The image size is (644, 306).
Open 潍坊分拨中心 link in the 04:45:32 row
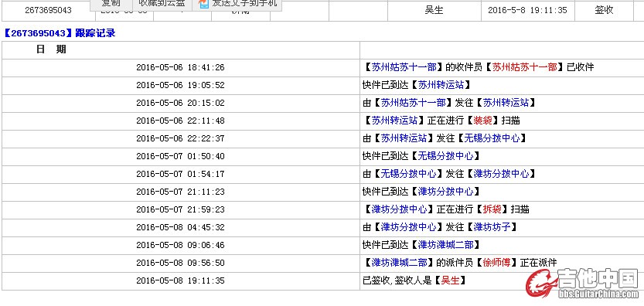[x=409, y=226]
